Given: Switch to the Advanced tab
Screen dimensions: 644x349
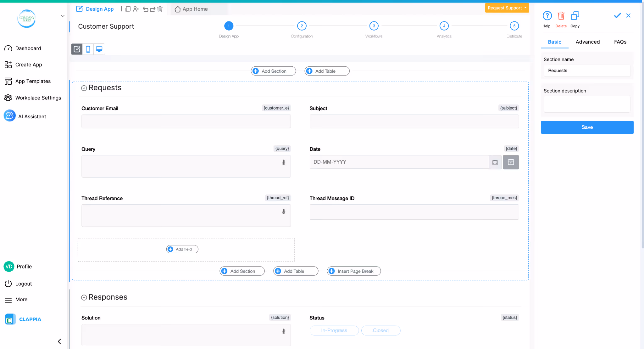Looking at the screenshot, I should point(587,42).
